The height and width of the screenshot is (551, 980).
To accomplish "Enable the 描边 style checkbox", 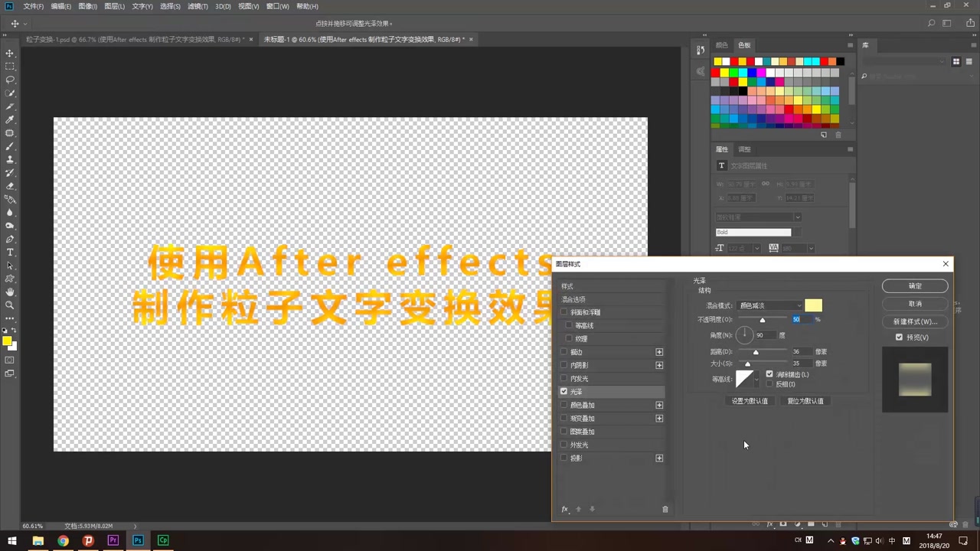I will (x=564, y=352).
